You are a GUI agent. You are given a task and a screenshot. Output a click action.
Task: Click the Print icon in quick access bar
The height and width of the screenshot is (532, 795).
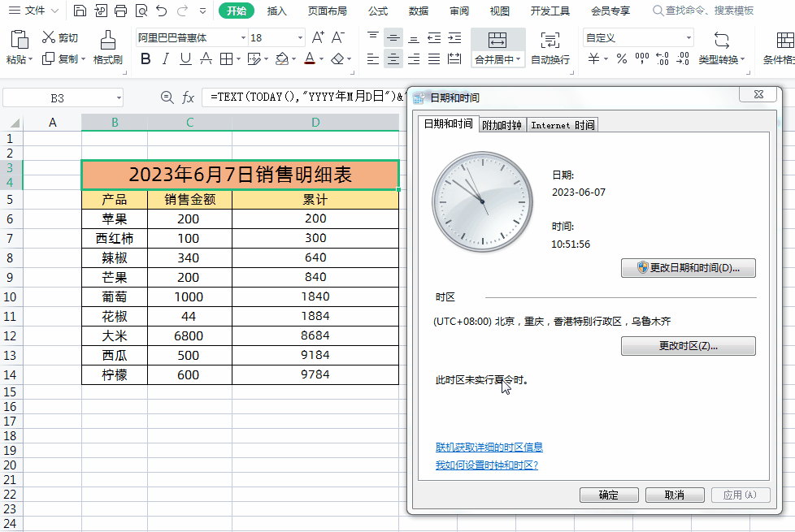(120, 11)
